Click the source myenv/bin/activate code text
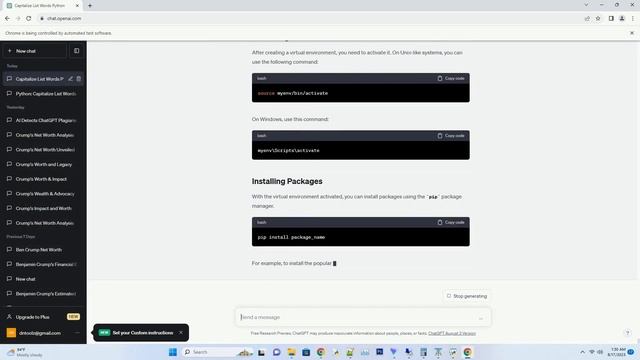 click(293, 93)
